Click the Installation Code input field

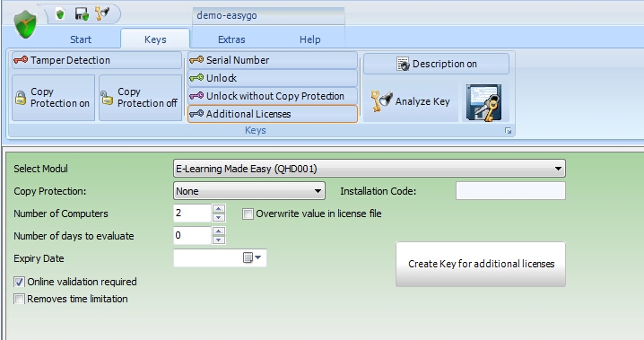(x=510, y=191)
